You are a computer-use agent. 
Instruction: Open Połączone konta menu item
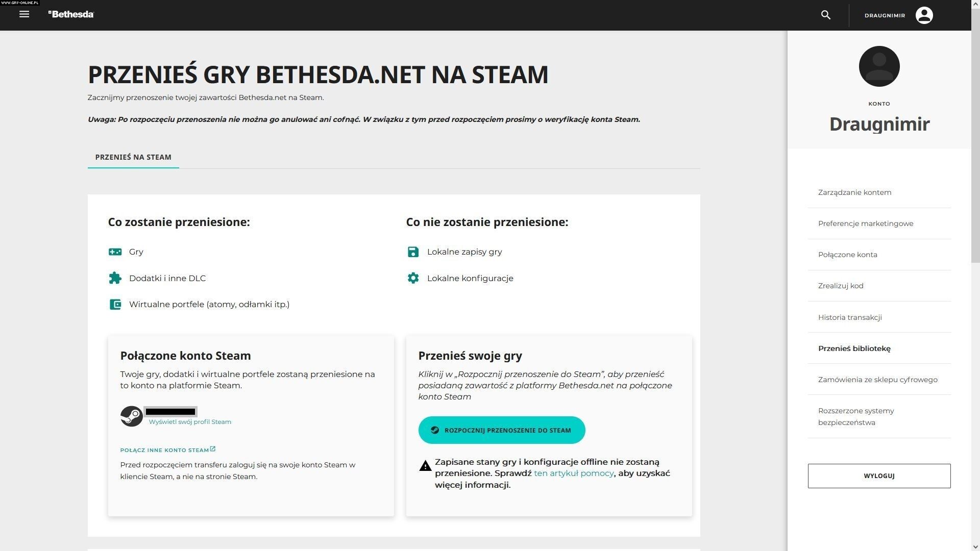[x=847, y=255]
